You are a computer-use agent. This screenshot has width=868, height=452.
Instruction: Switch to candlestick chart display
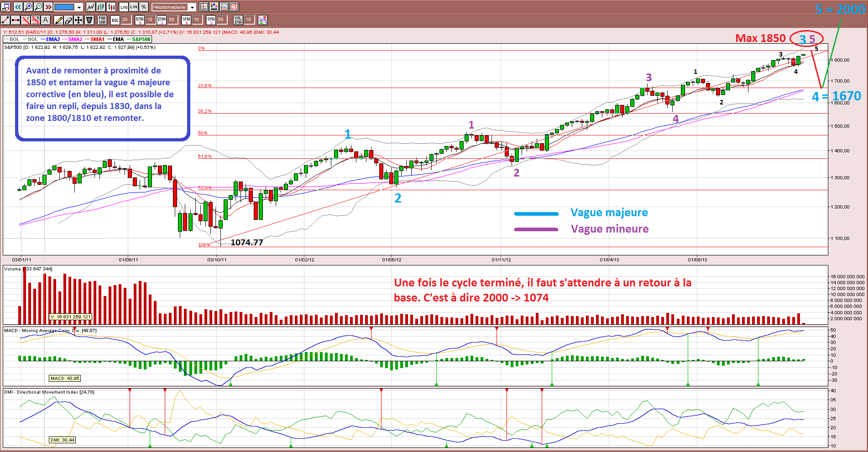pos(111,7)
